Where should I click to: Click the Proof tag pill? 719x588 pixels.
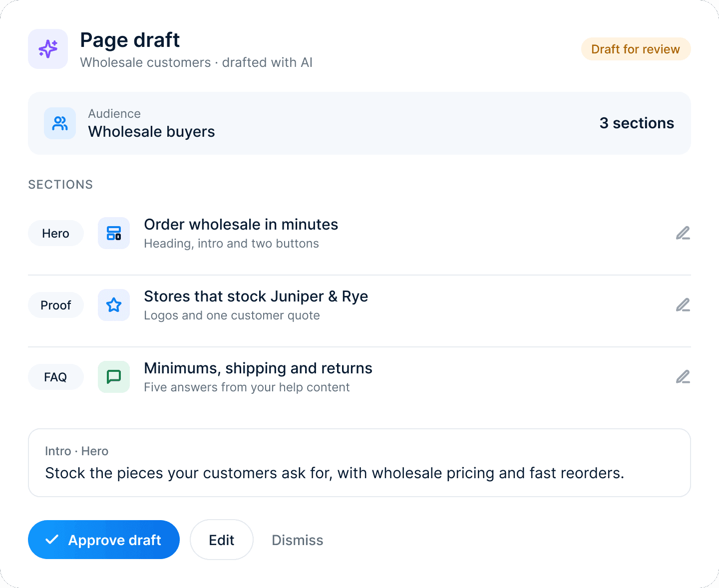[55, 305]
